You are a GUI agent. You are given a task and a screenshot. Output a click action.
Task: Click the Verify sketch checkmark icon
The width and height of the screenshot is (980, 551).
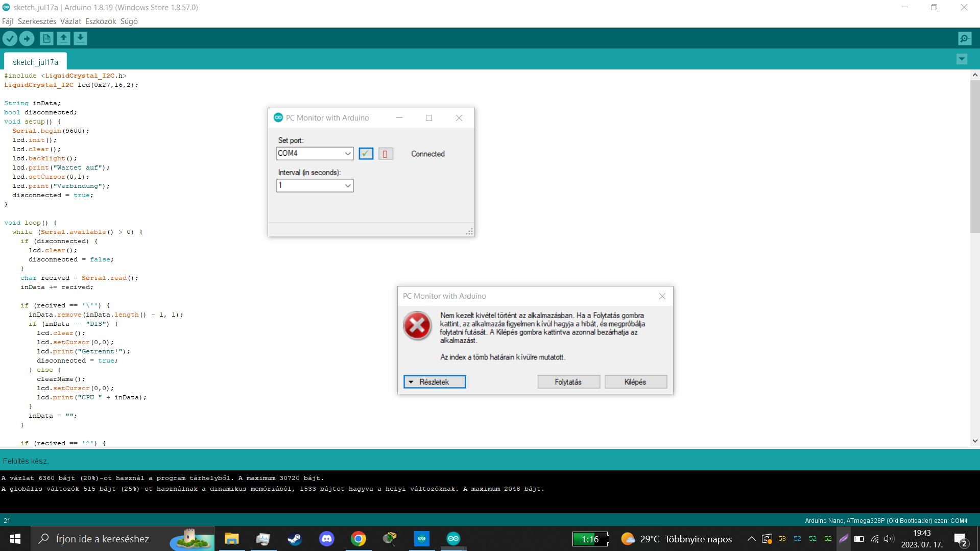point(10,38)
